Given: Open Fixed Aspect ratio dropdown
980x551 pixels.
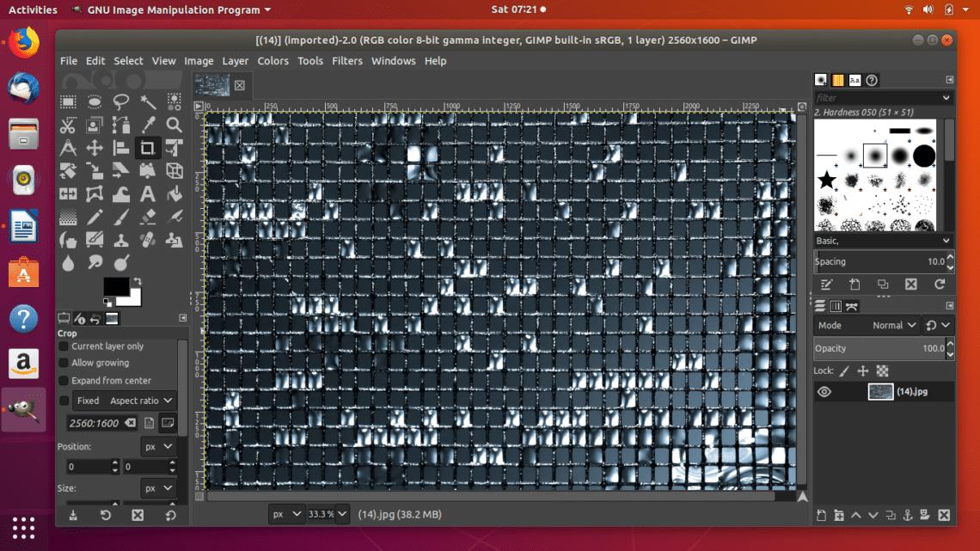Looking at the screenshot, I should tap(124, 401).
